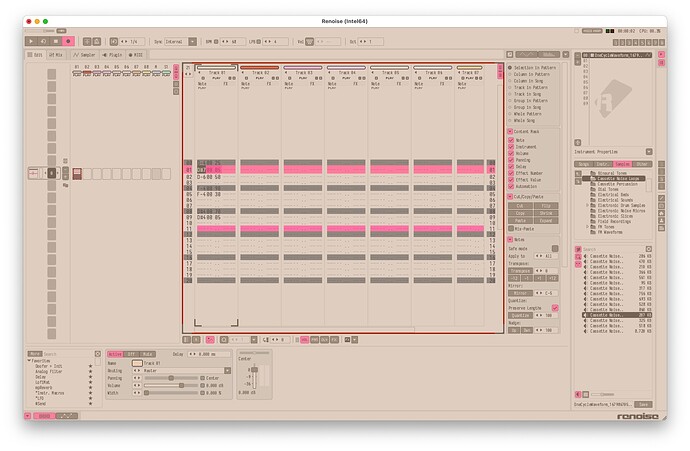Switch to the Edit tab

[35, 55]
